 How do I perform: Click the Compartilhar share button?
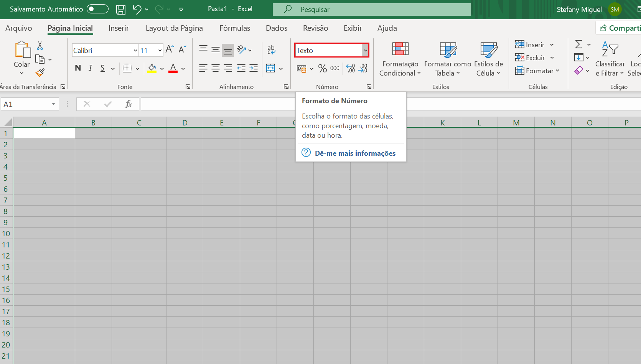coord(620,28)
